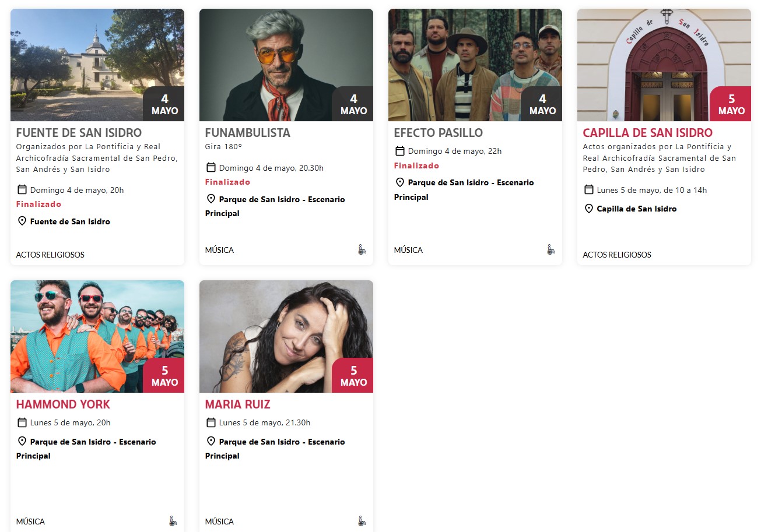This screenshot has width=761, height=532.
Task: Click the accessibility icon on Maria Ruiz card
Action: click(x=362, y=522)
